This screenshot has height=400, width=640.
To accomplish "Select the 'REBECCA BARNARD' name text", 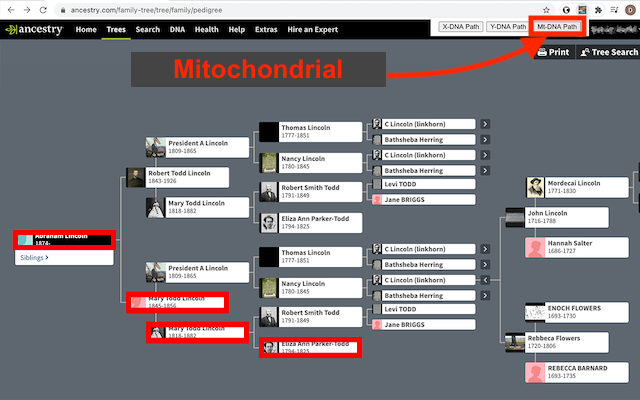I will click(578, 368).
